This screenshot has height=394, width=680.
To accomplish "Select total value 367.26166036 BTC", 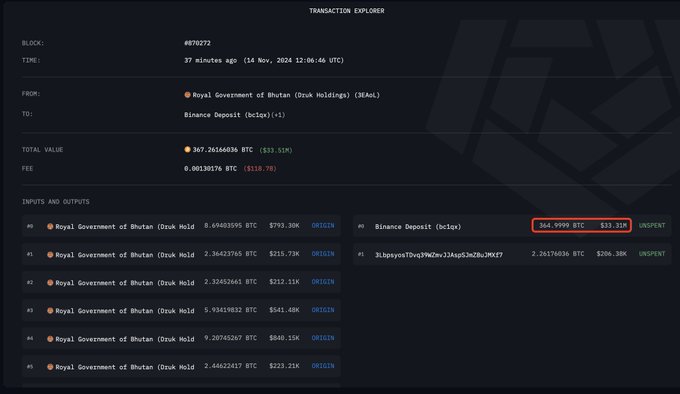I will pyautogui.click(x=222, y=150).
